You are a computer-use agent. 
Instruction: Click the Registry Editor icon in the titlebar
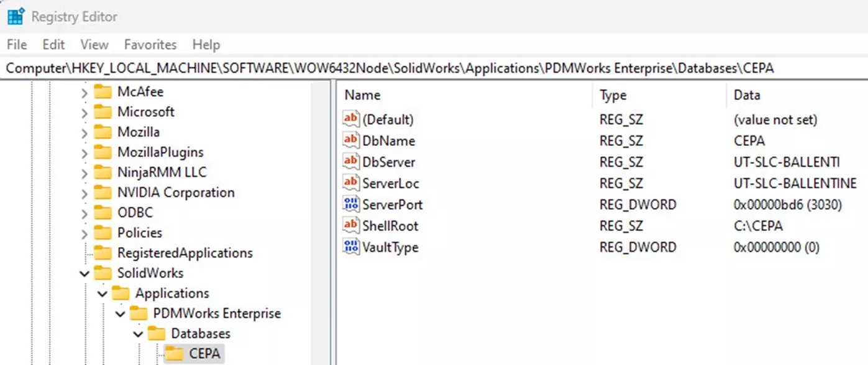16,16
